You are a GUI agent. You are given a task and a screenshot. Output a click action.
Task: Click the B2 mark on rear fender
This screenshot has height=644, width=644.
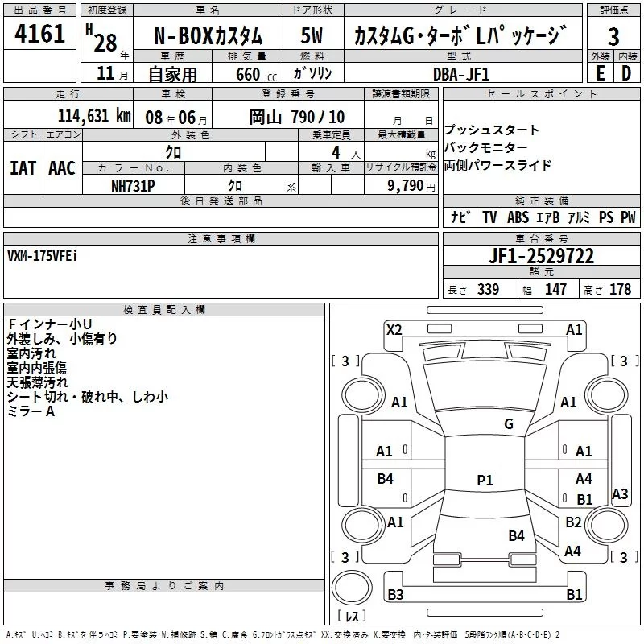coord(573,522)
